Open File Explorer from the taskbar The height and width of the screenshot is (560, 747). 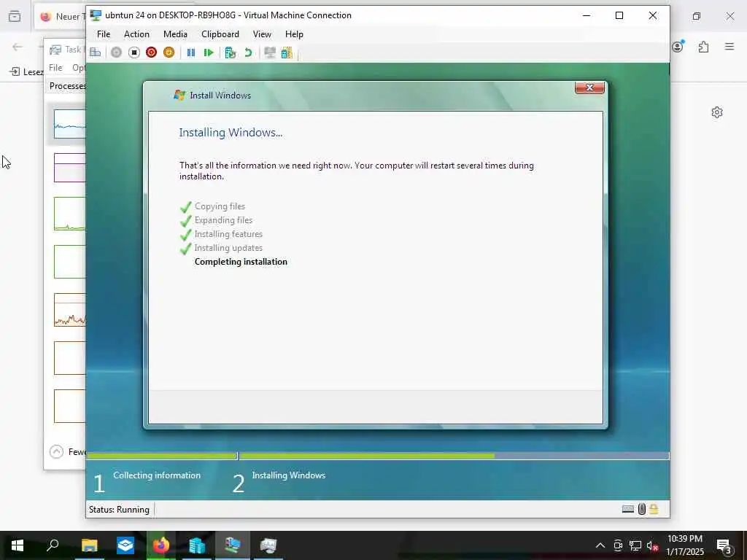(89, 545)
